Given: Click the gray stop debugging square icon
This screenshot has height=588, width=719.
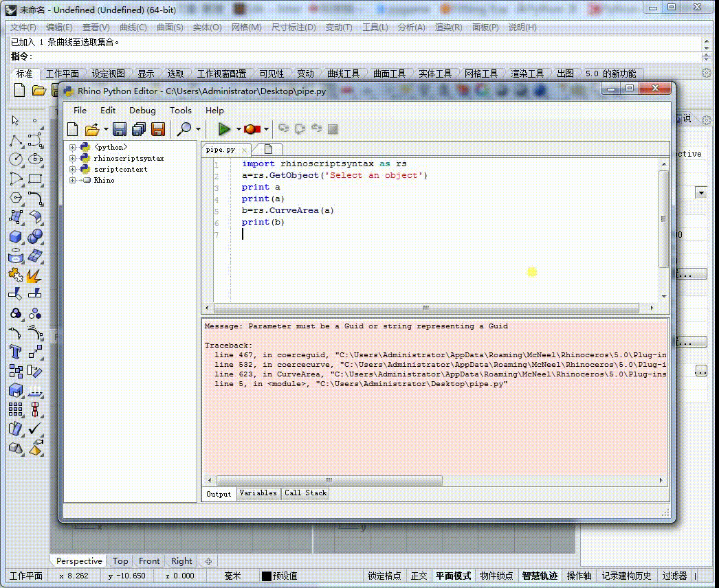Looking at the screenshot, I should [333, 129].
